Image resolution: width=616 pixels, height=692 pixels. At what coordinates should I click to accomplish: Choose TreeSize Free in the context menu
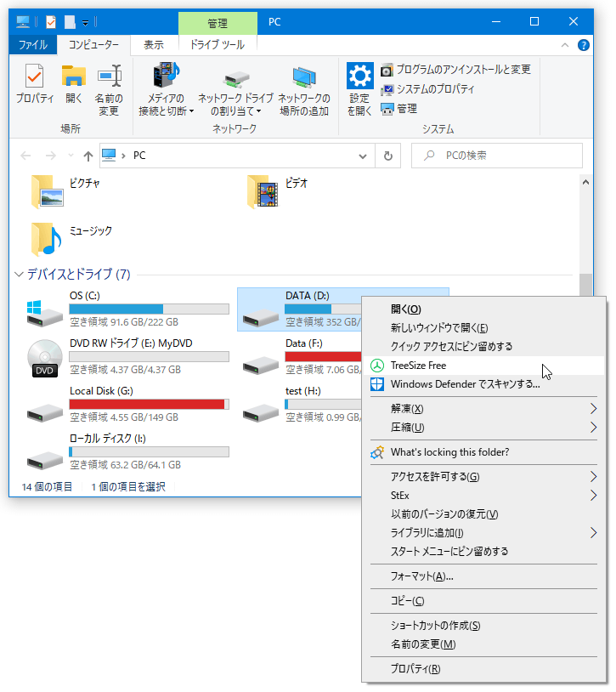point(483,366)
